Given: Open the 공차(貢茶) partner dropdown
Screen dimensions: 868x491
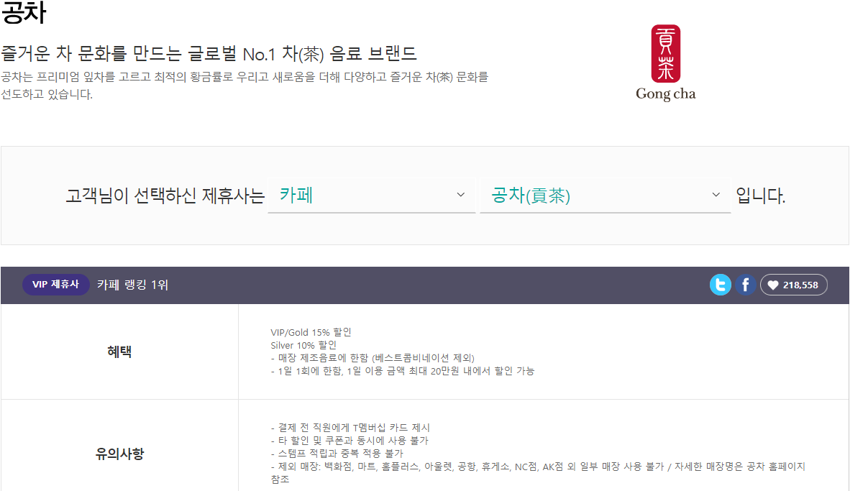Looking at the screenshot, I should click(x=606, y=195).
